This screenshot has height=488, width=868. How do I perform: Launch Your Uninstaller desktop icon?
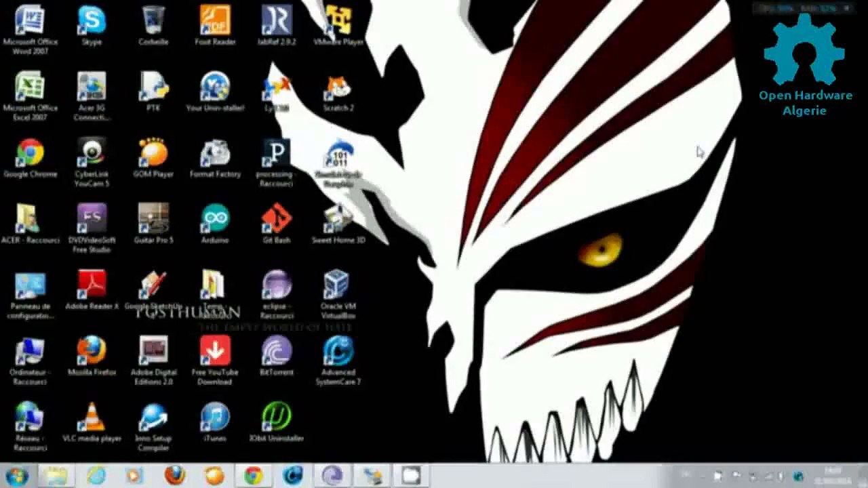(x=215, y=91)
